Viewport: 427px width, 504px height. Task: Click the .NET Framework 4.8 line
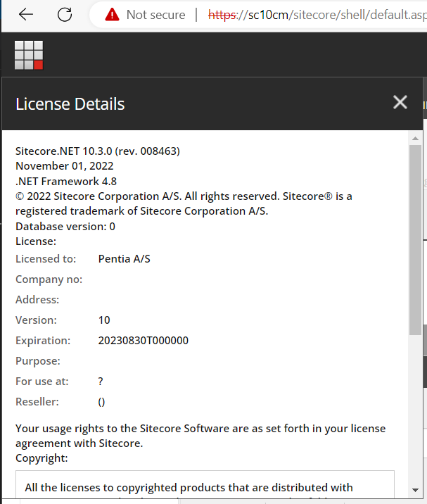66,182
